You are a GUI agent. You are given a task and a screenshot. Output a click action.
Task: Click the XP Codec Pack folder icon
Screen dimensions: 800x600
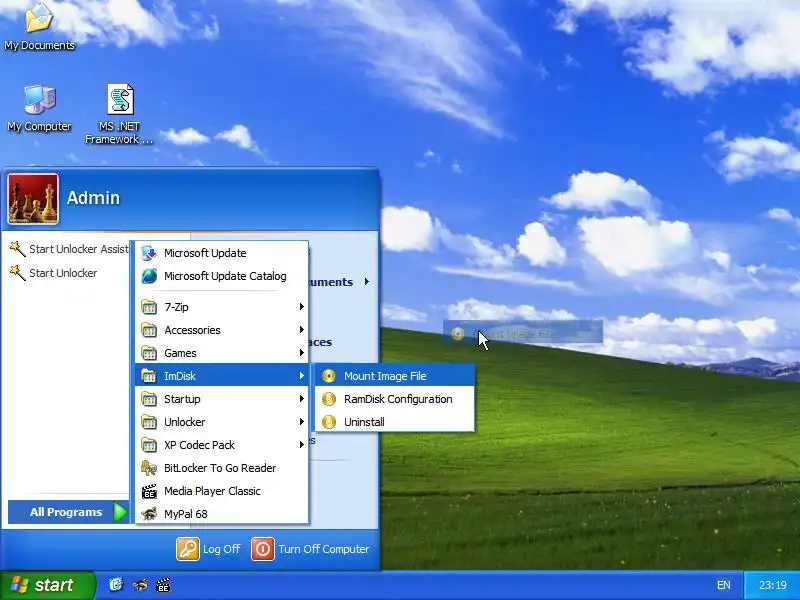(149, 444)
